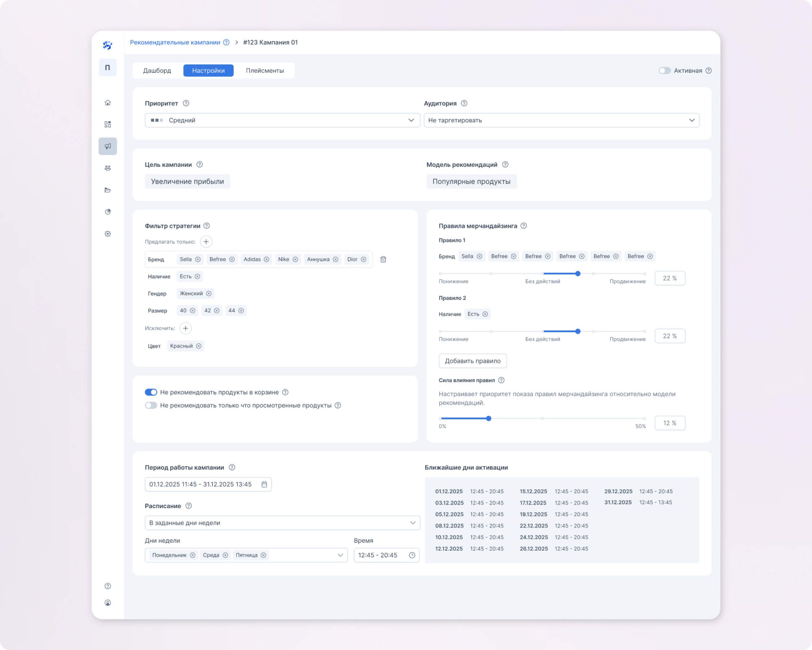Click the Увеличение прибыли goal chip

[188, 182]
